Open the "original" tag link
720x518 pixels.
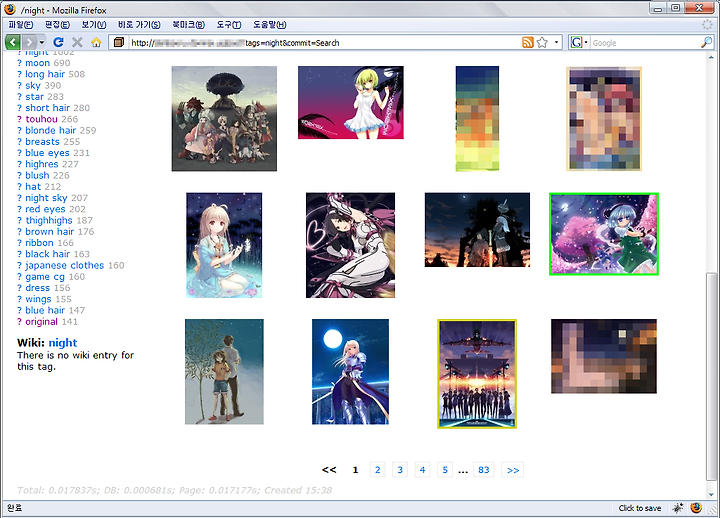pos(41,321)
